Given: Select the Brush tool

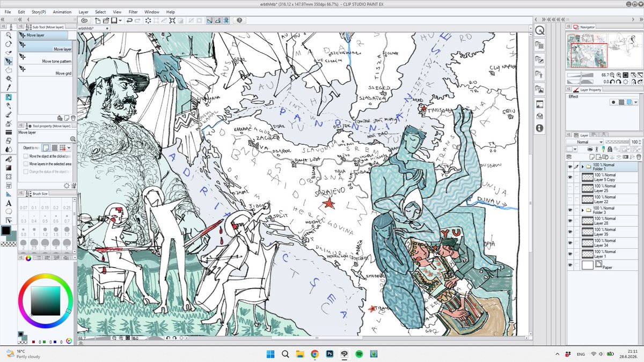Looking at the screenshot, I should tap(9, 115).
